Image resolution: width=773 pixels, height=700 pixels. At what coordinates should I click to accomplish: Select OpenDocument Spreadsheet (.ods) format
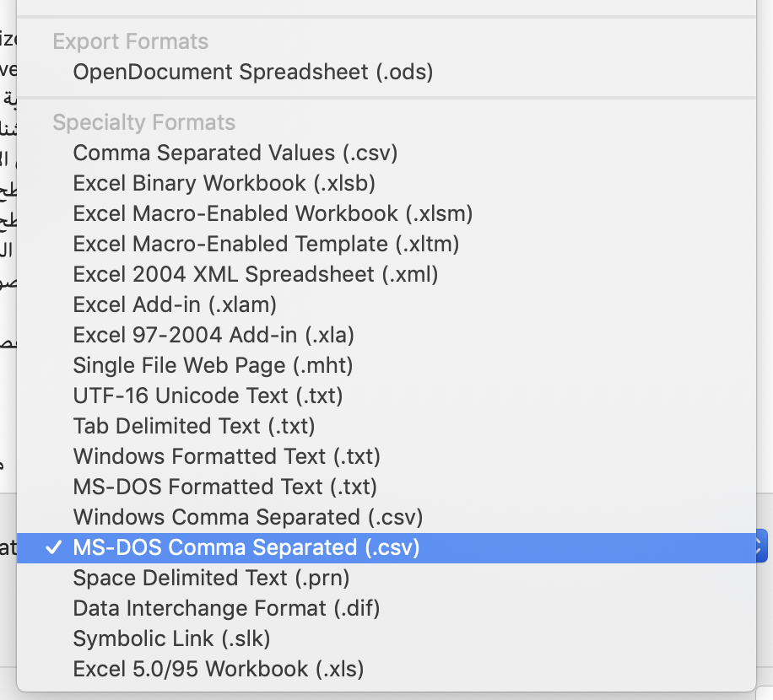click(x=253, y=72)
